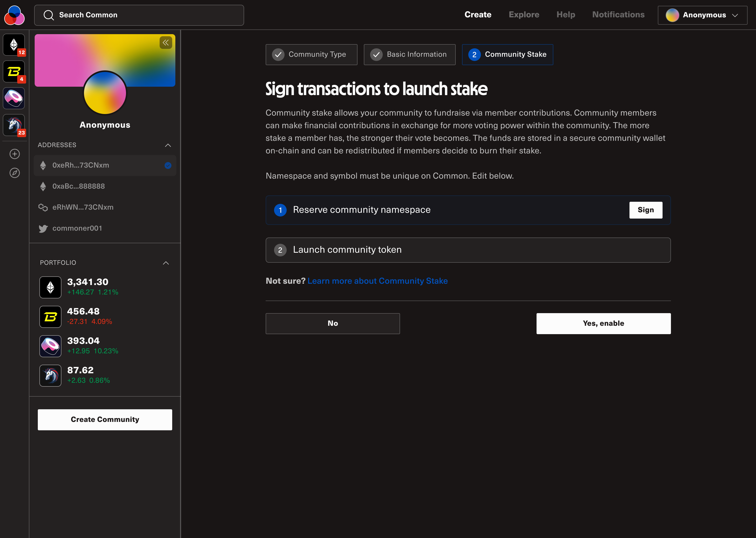Open the Ethereum community with 12 notifications

tap(14, 44)
